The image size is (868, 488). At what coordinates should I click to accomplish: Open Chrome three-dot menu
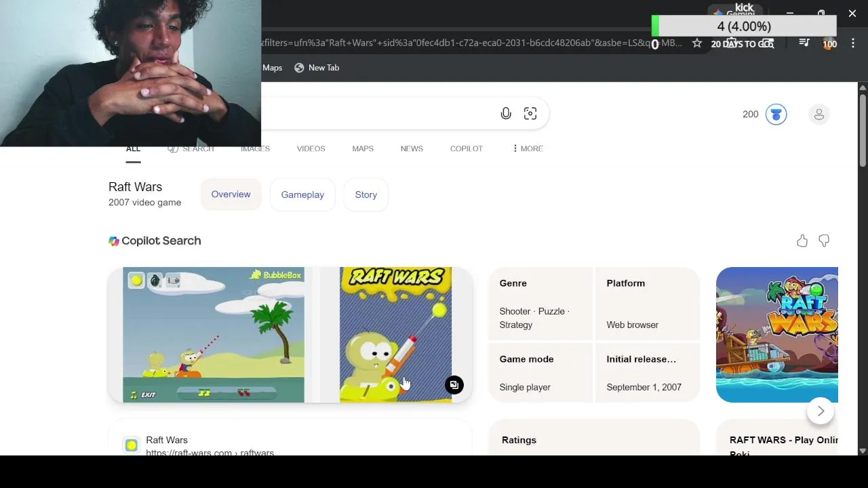click(852, 43)
